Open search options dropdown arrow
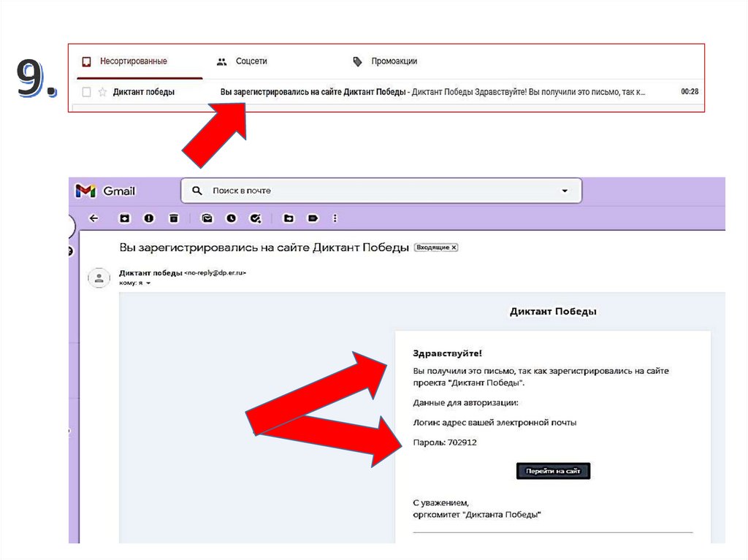 (x=565, y=191)
